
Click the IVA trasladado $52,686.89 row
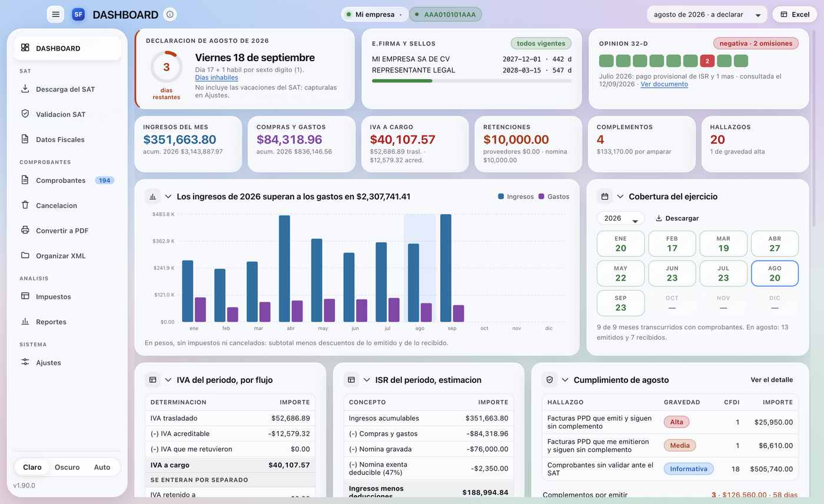pos(230,418)
